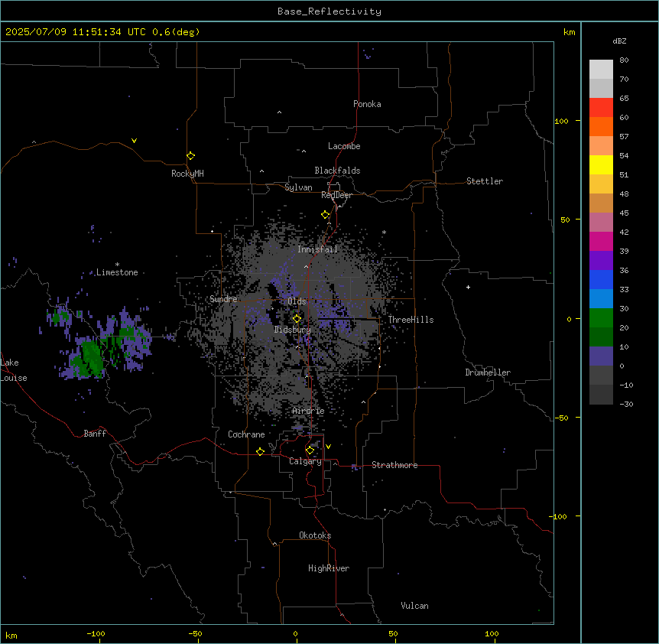Select the dark orange 57-60 dBZ swatch
The height and width of the screenshot is (644, 659).
pos(601,126)
